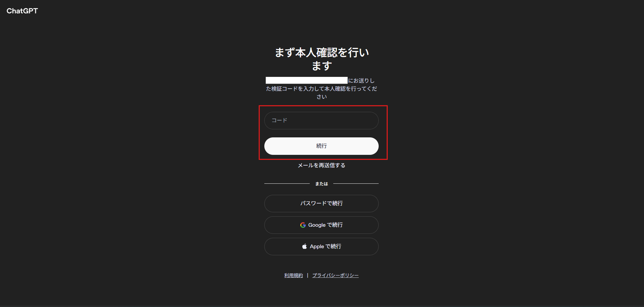Submit code with the white 続行 button
644x307 pixels.
pos(321,146)
